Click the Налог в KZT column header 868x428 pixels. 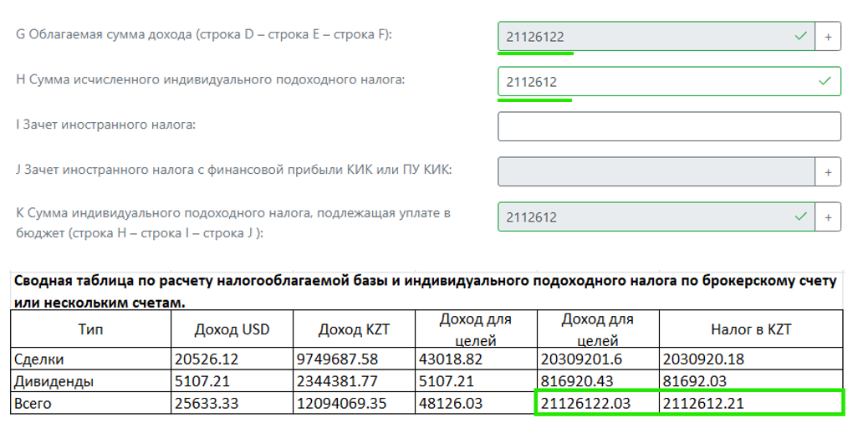pyautogui.click(x=751, y=329)
